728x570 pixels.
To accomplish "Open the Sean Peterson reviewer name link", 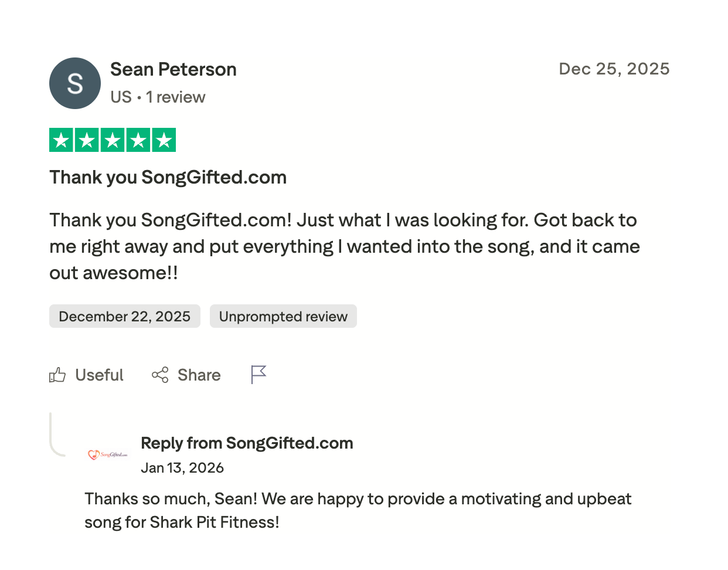I will pyautogui.click(x=174, y=70).
